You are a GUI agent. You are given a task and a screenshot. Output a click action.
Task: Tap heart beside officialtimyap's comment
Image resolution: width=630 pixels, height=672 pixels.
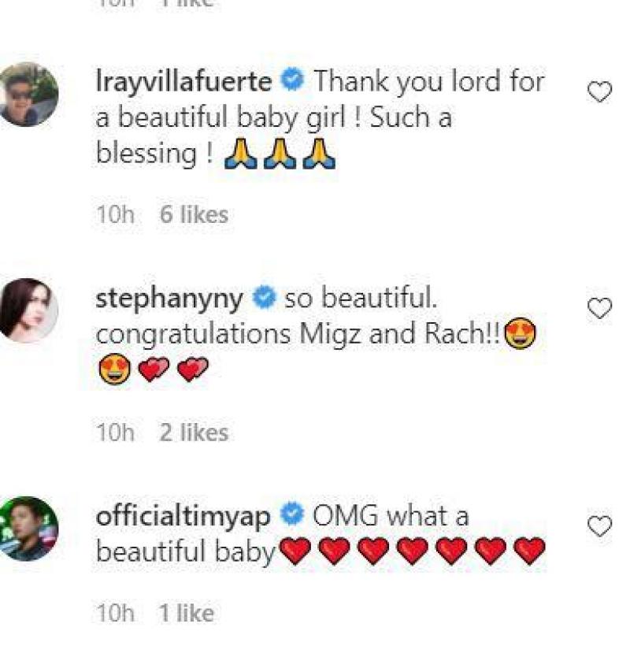coord(600,525)
